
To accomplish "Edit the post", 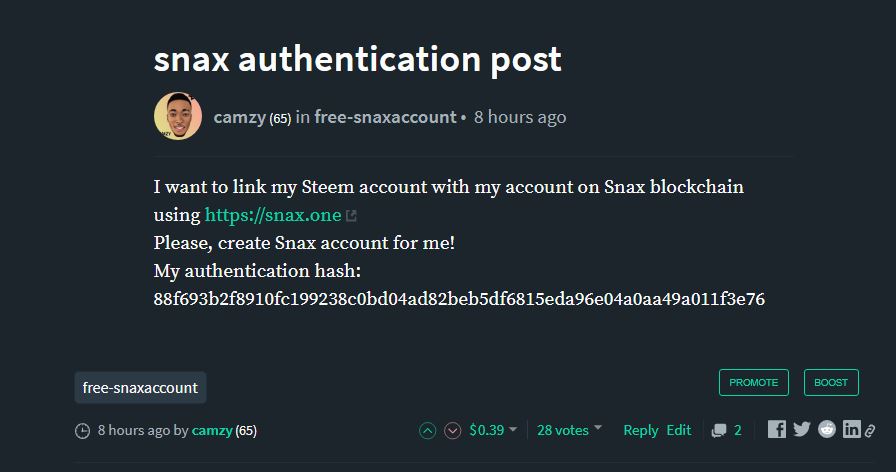I will [x=679, y=430].
